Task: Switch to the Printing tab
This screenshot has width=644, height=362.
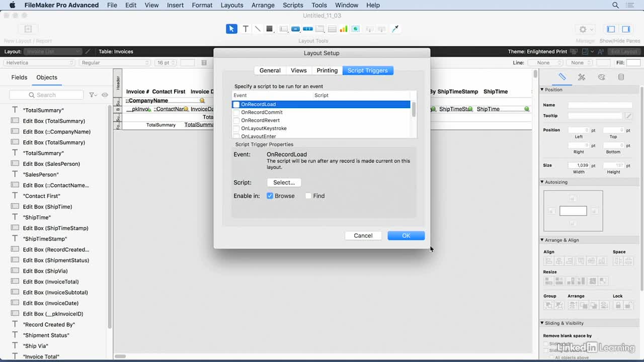Action: click(327, 70)
